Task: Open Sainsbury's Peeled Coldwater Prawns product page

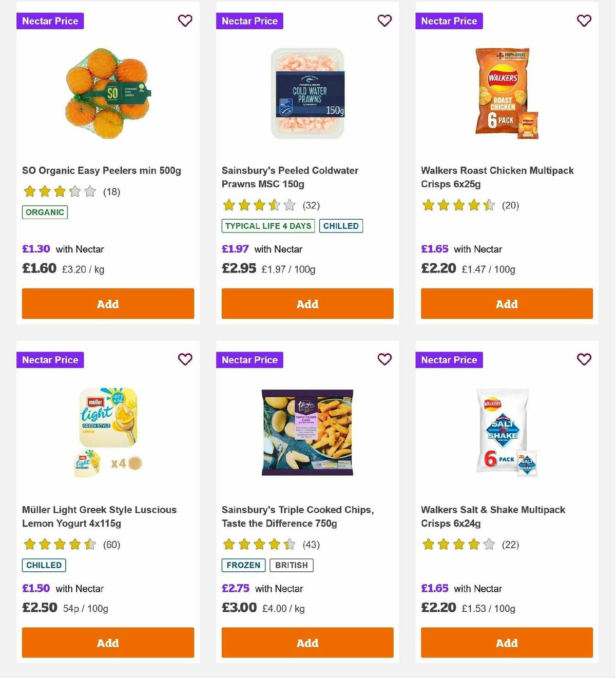Action: (290, 177)
